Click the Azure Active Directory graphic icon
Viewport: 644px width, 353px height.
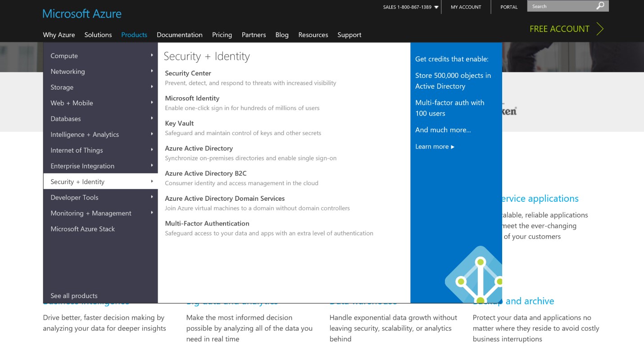click(480, 277)
